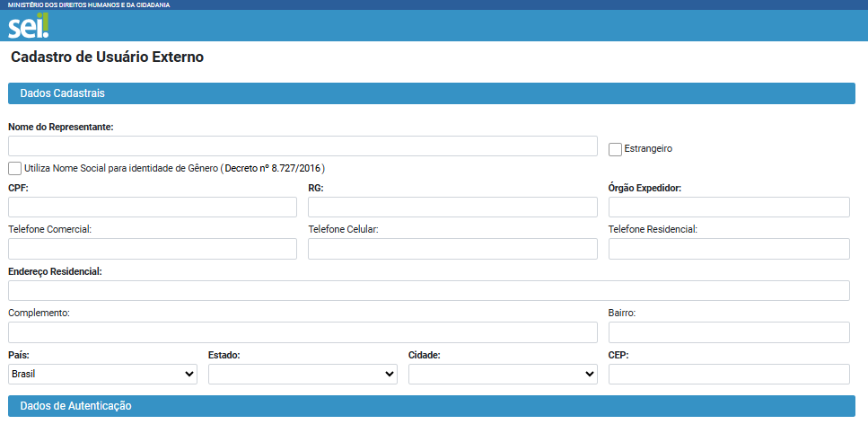
Task: Enable Utiliza Nome Social checkbox
Action: point(15,168)
